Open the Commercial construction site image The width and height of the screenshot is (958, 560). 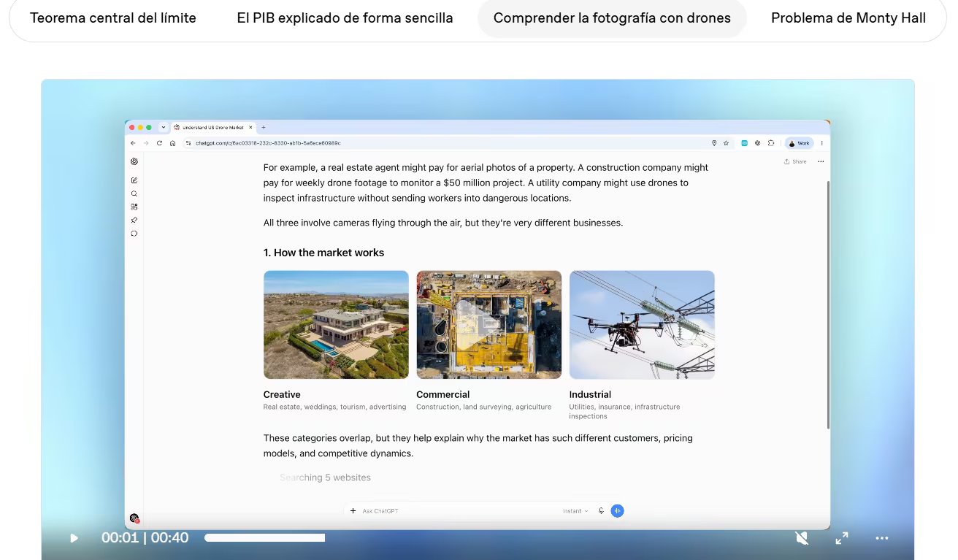(x=489, y=325)
